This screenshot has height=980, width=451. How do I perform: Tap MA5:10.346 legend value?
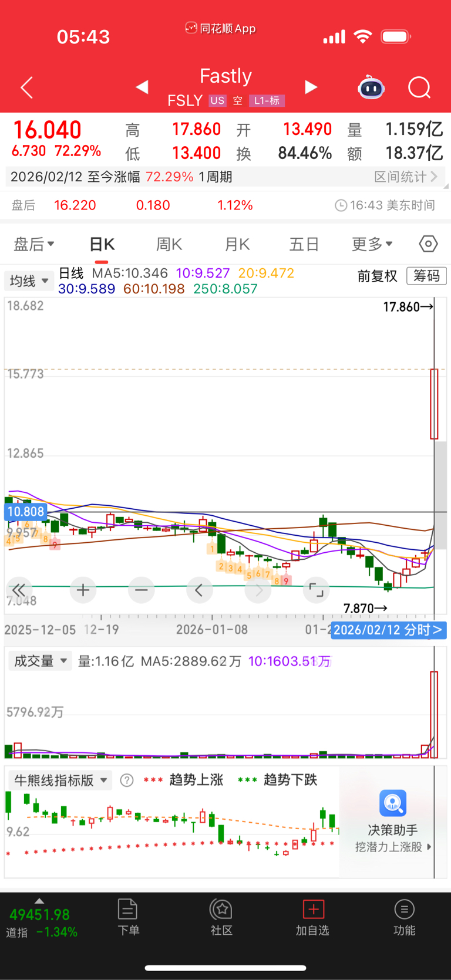pos(130,273)
